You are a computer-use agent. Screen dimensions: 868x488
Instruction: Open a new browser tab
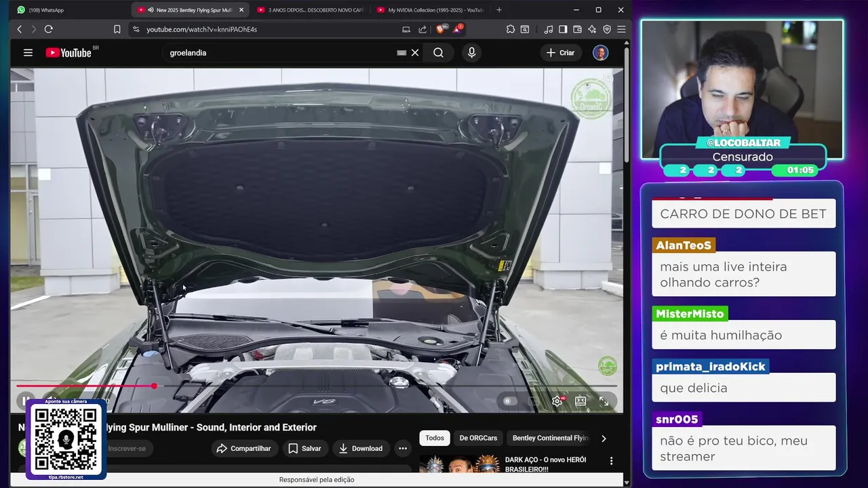coord(499,10)
